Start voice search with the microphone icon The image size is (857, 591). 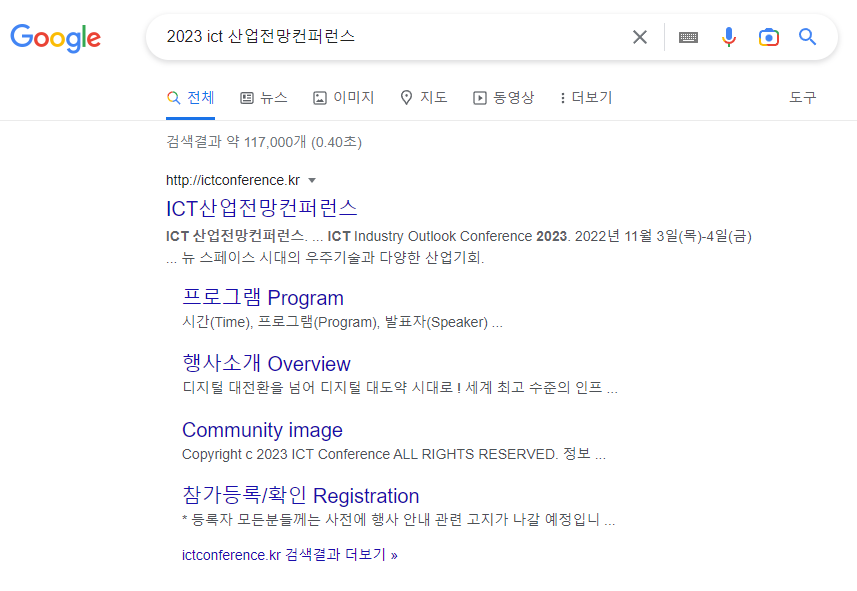tap(728, 36)
